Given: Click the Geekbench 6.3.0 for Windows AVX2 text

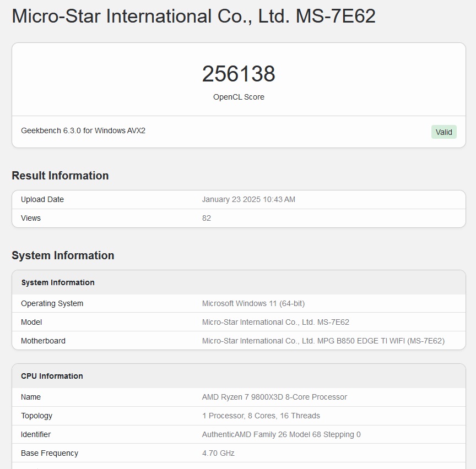Looking at the screenshot, I should [x=83, y=131].
